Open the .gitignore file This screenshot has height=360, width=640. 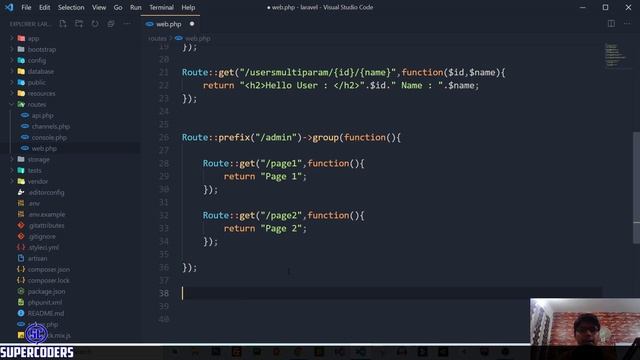point(42,236)
